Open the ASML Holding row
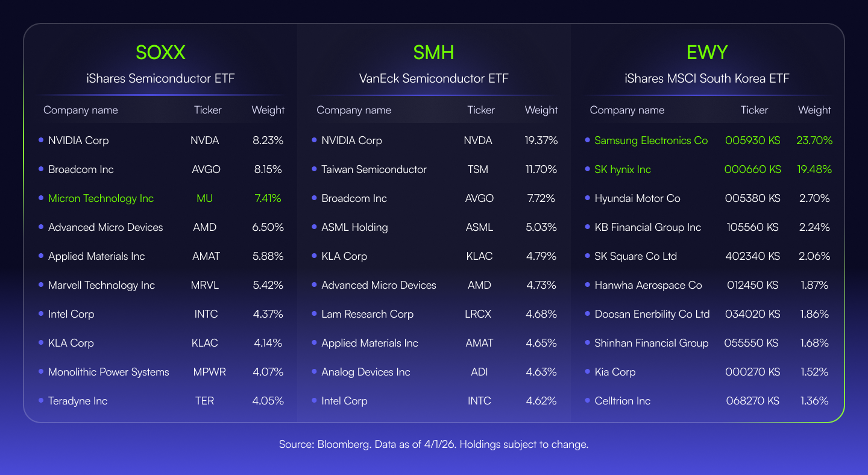The height and width of the screenshot is (475, 868). tap(354, 227)
